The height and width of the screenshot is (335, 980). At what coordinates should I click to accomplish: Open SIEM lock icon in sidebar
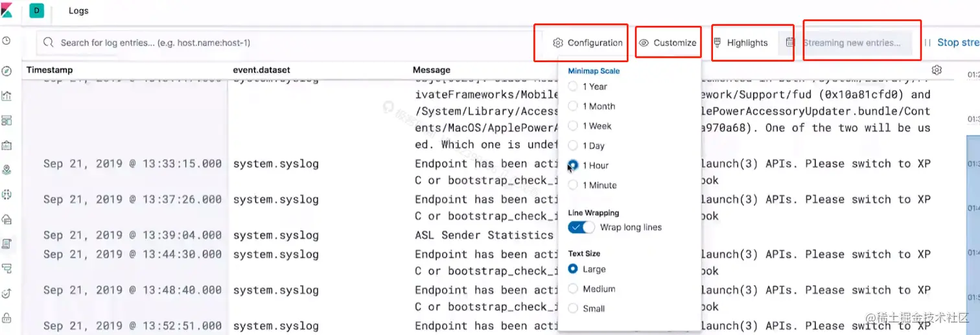6,318
